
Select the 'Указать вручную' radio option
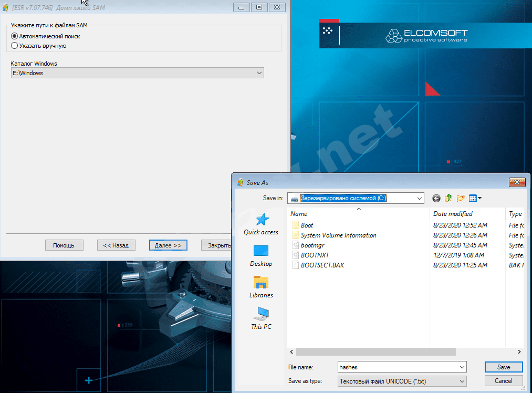click(x=14, y=46)
